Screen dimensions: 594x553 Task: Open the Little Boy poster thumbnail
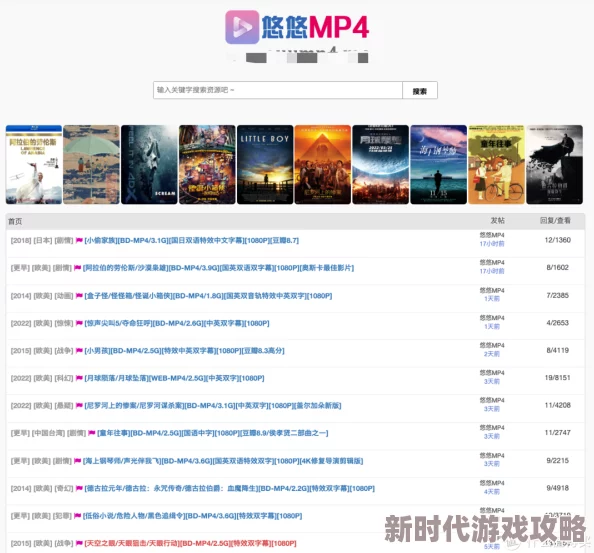[x=265, y=164]
